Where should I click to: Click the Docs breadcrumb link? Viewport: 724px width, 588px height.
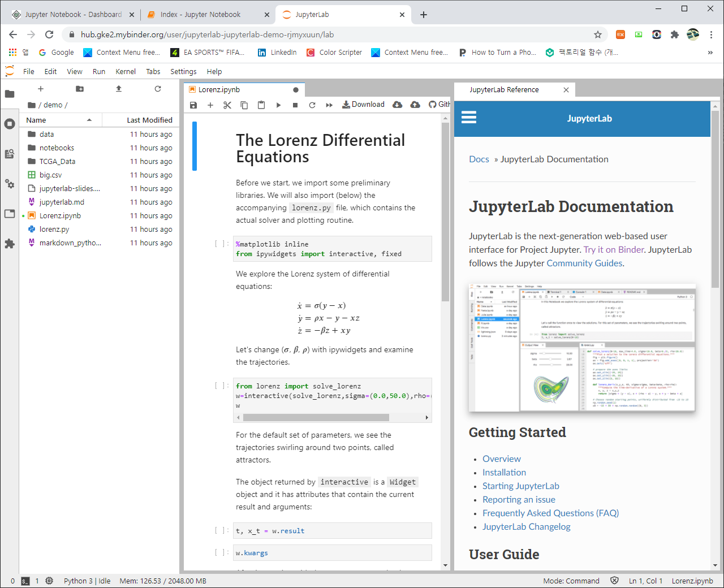tap(479, 159)
